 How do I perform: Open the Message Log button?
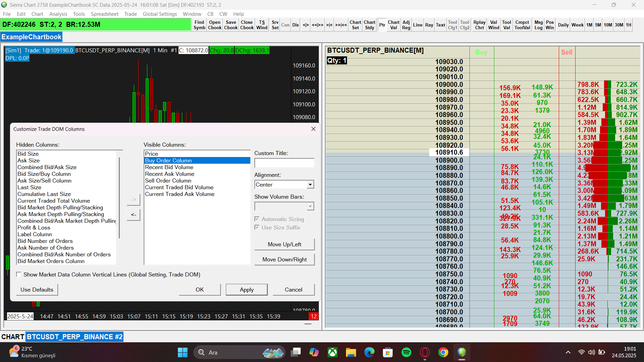[538, 25]
